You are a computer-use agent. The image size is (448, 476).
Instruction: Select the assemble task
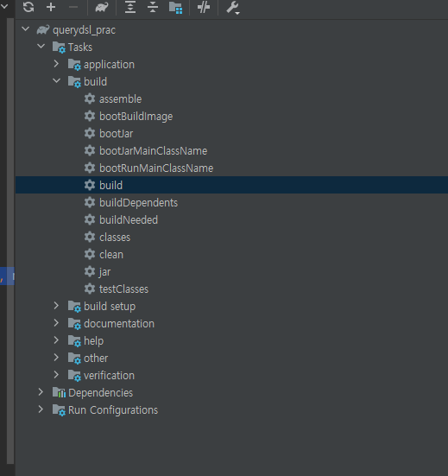[x=121, y=99]
